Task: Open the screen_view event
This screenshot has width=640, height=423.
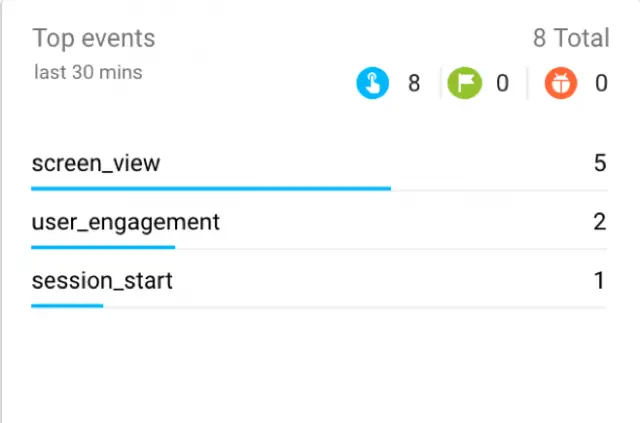Action: click(x=96, y=163)
